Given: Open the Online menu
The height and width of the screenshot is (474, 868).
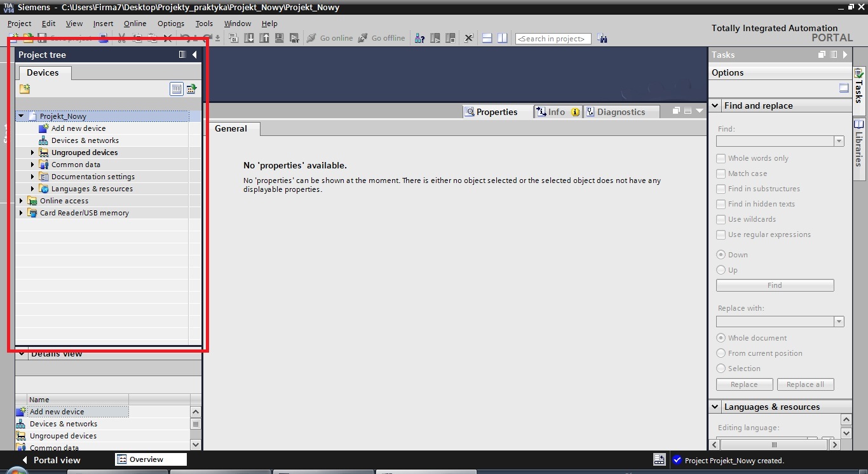Looking at the screenshot, I should [135, 24].
